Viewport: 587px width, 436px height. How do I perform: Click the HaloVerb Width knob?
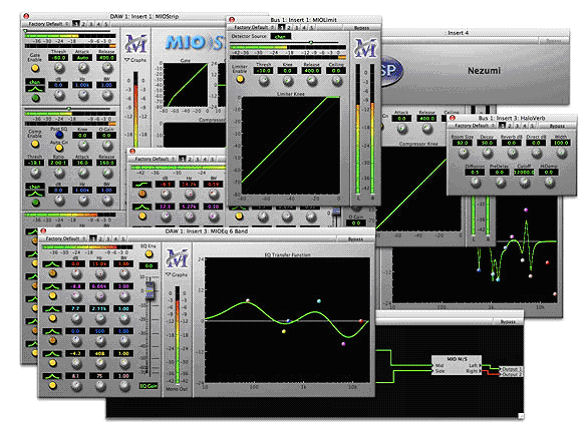click(x=561, y=153)
